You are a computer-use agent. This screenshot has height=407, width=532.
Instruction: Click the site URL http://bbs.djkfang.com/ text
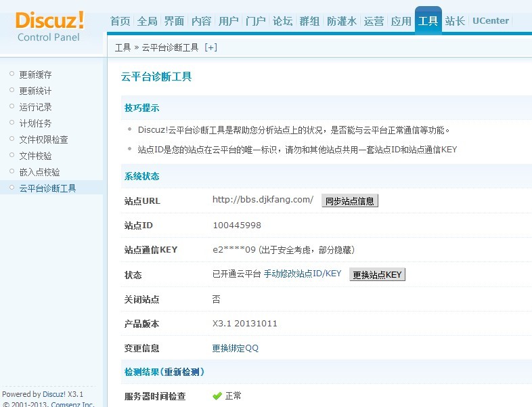(x=263, y=200)
